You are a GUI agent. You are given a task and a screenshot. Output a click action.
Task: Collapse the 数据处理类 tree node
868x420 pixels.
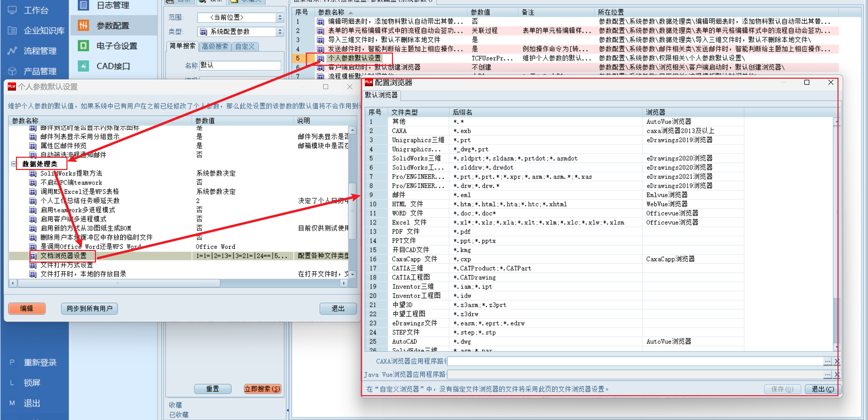(x=14, y=164)
